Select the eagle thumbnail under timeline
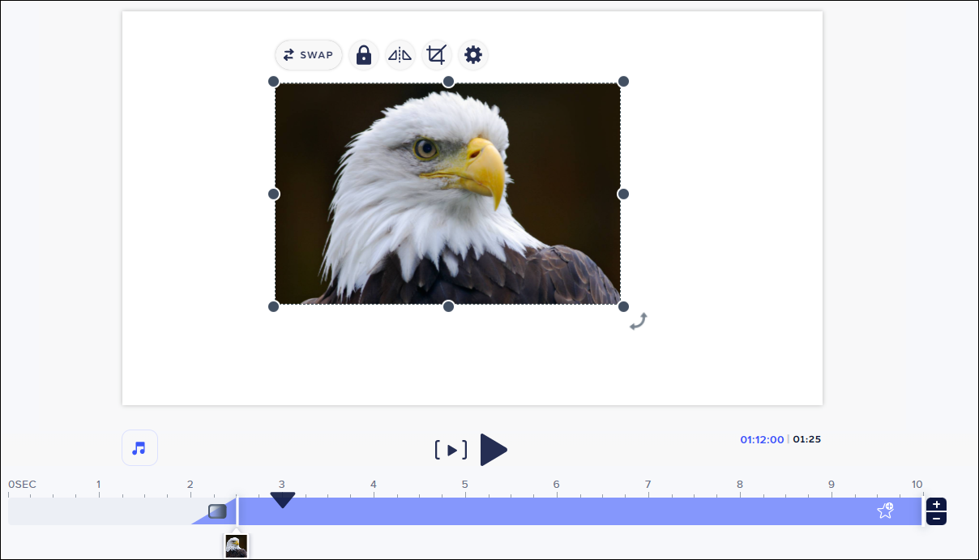 pos(236,545)
